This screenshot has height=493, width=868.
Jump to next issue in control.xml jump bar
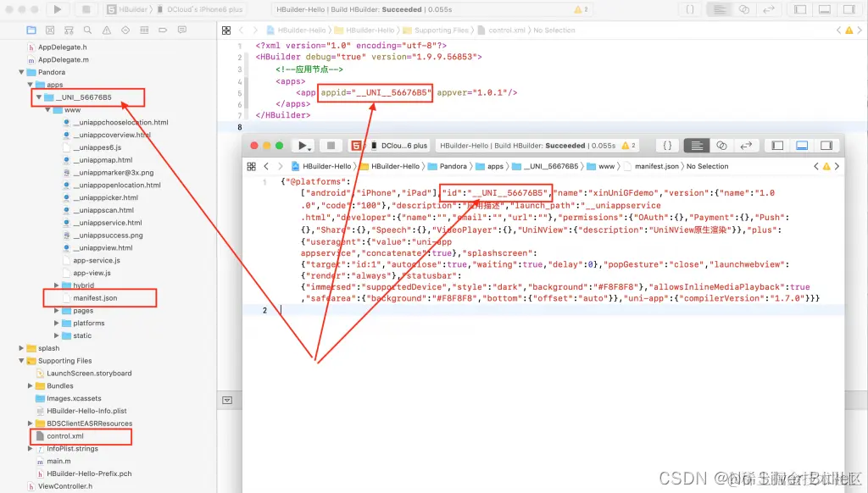(860, 30)
